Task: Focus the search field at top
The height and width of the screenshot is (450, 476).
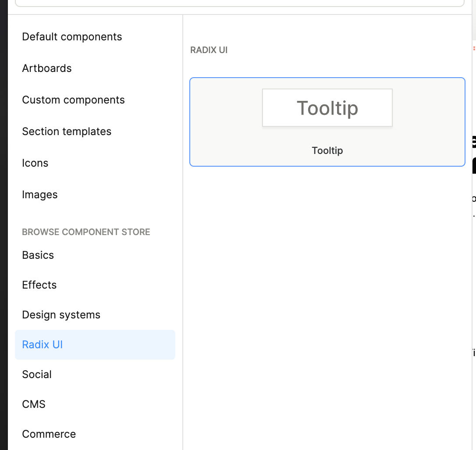Action: pos(239,3)
